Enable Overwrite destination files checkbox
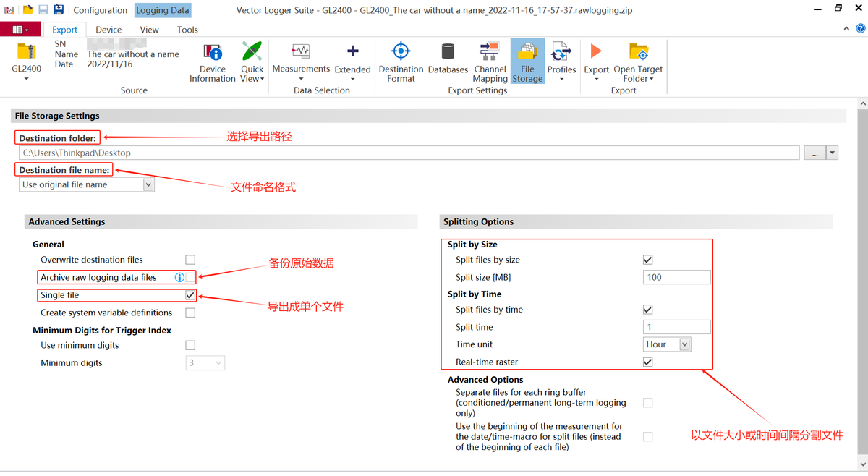 pyautogui.click(x=190, y=260)
